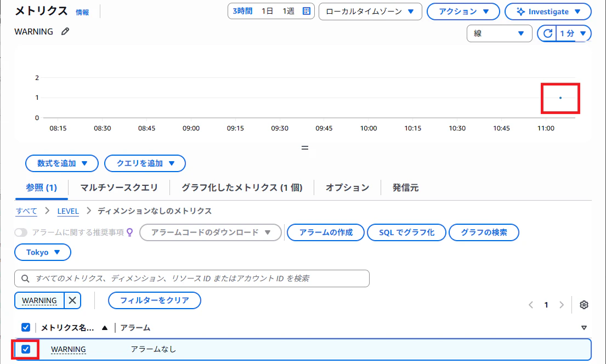Click the WARNING metric name in table
The height and width of the screenshot is (364, 606).
69,349
